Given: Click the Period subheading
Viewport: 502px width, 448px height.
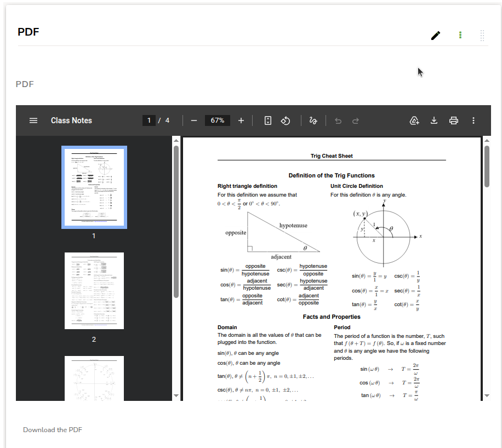Looking at the screenshot, I should point(342,328).
